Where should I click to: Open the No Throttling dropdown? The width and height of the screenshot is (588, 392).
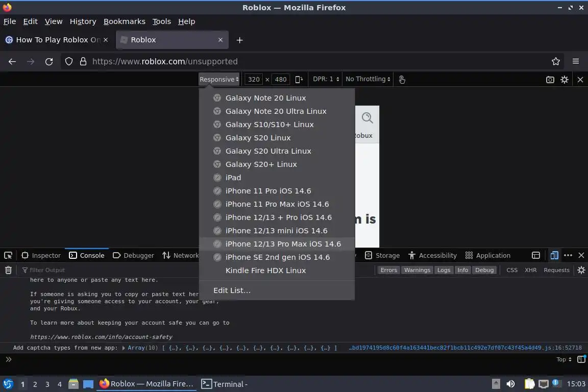(368, 79)
